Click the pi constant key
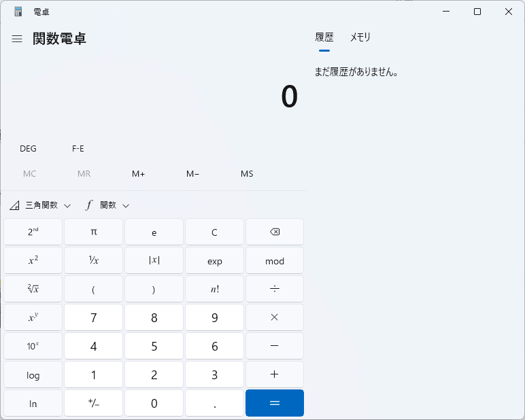 pos(93,232)
